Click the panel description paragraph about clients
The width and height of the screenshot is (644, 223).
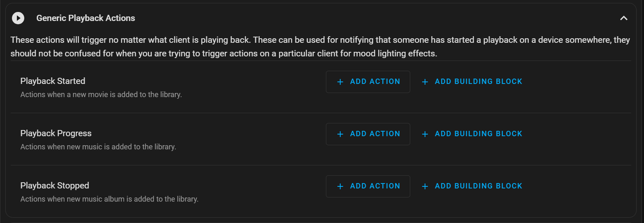click(x=320, y=47)
